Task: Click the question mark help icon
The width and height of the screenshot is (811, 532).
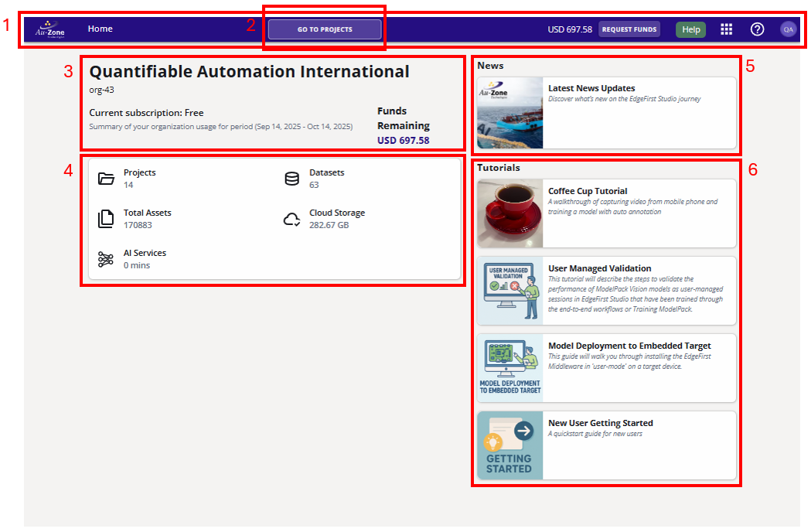Action: (x=758, y=29)
